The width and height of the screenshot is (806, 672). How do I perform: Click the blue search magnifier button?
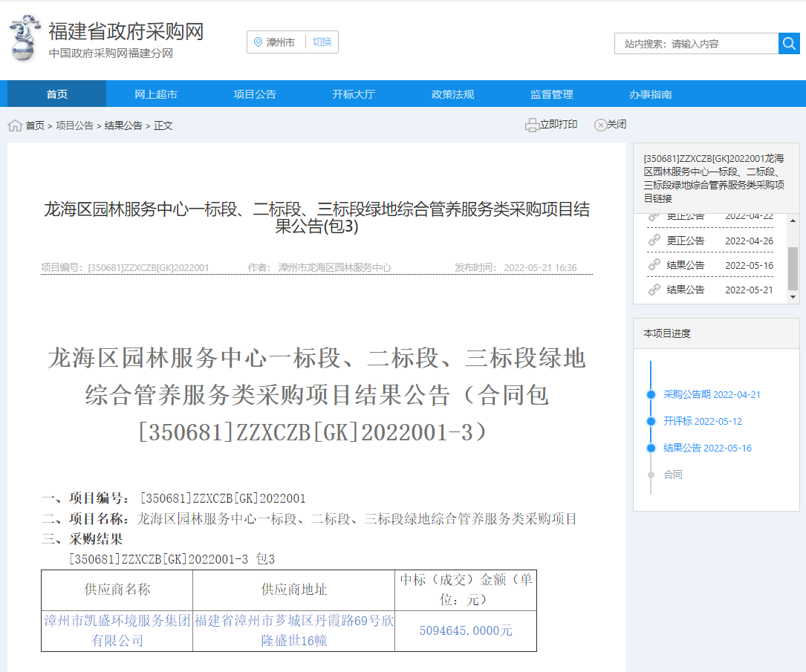[x=789, y=44]
